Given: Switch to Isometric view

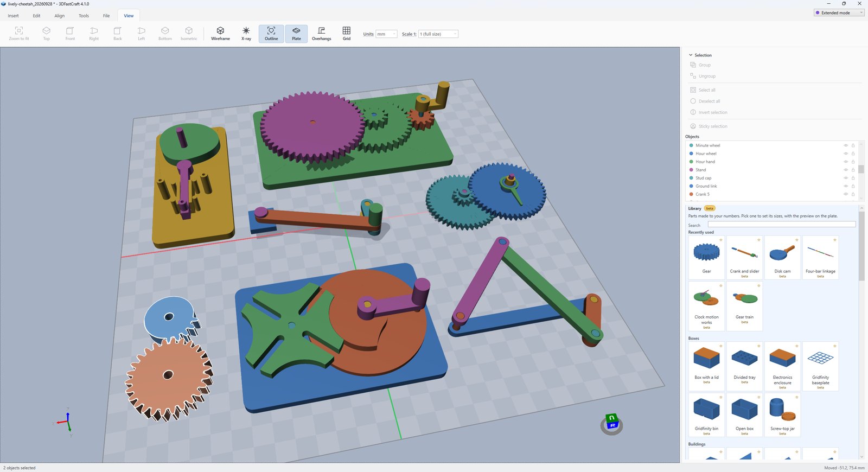Looking at the screenshot, I should tap(189, 34).
